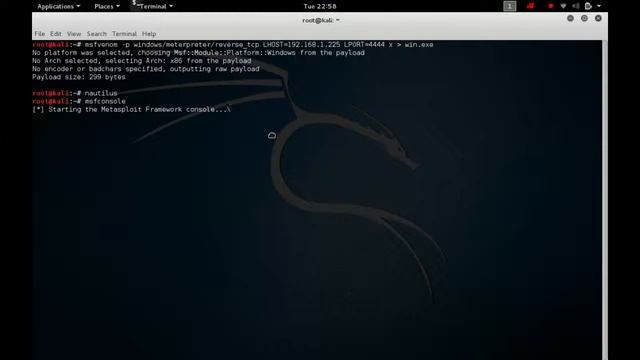
Task: Click the 'No encoder or badchars specified' line
Action: (146, 69)
